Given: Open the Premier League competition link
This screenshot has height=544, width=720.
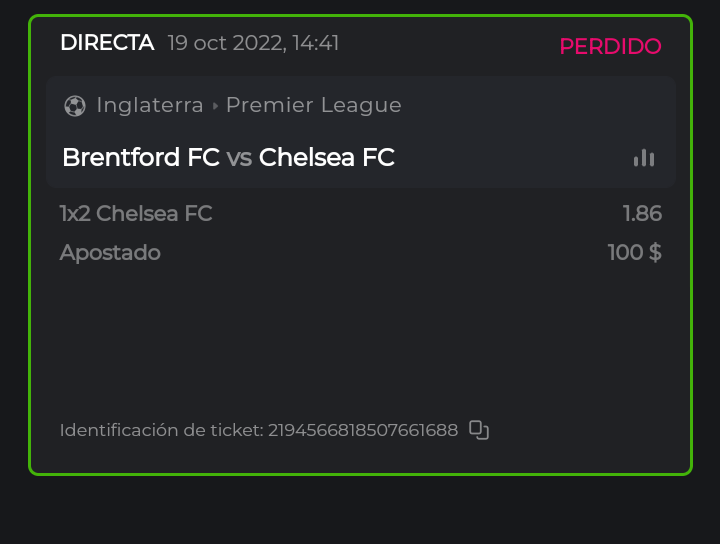Looking at the screenshot, I should click(x=313, y=105).
